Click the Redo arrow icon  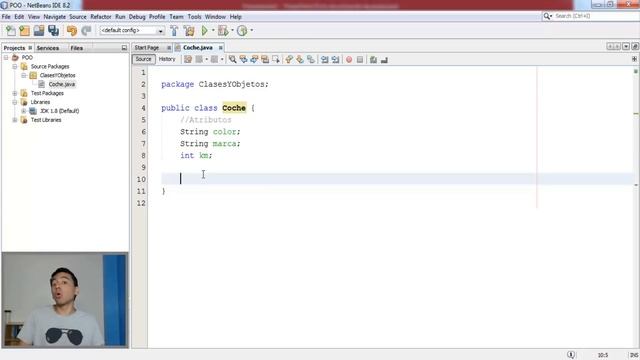(86, 31)
